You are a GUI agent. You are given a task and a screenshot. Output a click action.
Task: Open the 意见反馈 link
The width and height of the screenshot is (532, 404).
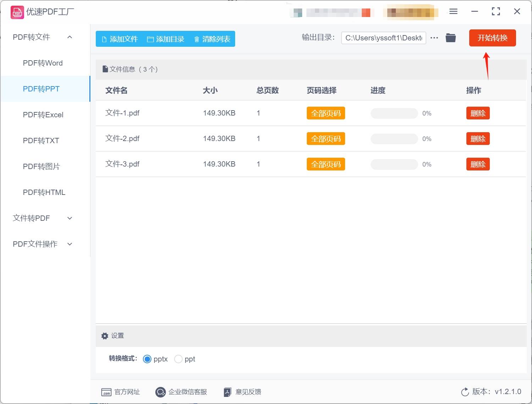(x=248, y=392)
